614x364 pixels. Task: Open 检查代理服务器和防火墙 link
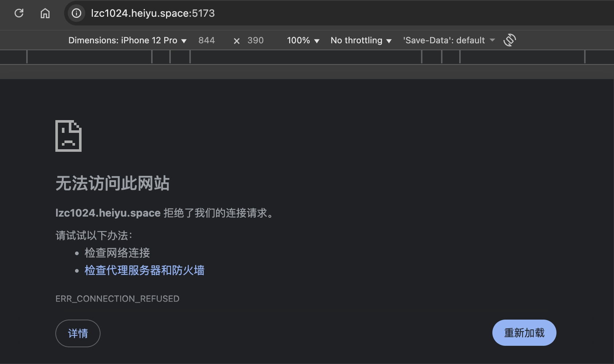coord(145,270)
